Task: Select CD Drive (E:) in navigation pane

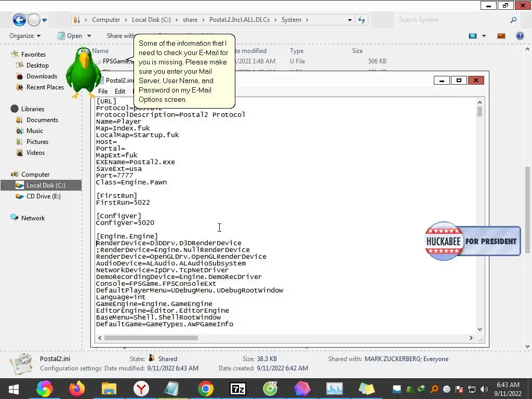Action: tap(44, 196)
